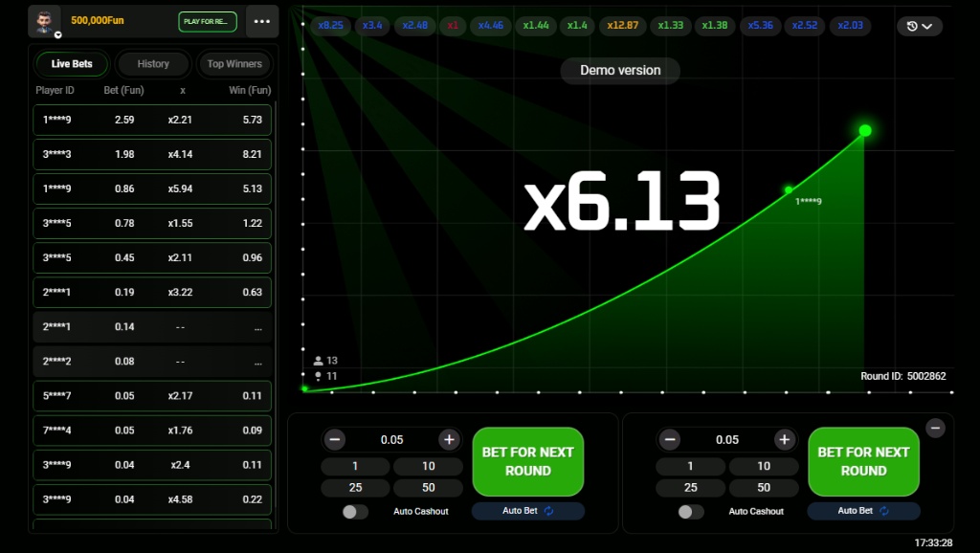
Task: Switch to the Top Winners tab
Action: [x=234, y=64]
